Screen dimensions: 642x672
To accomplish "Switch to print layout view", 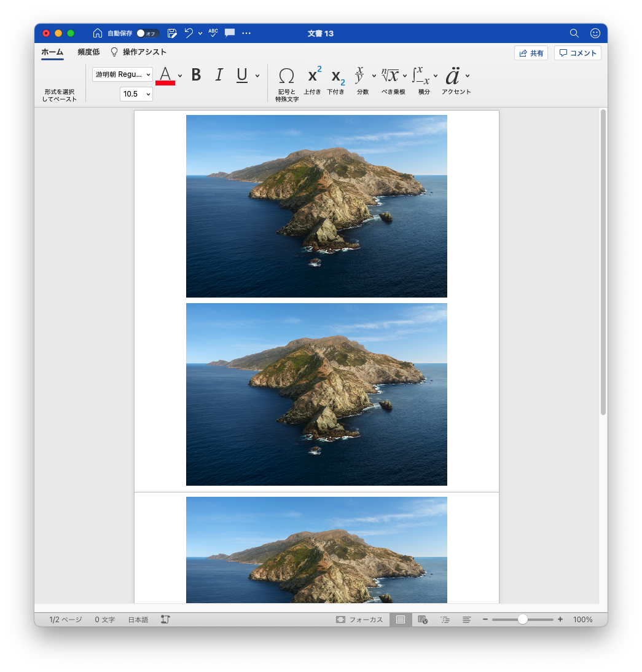I will click(401, 619).
